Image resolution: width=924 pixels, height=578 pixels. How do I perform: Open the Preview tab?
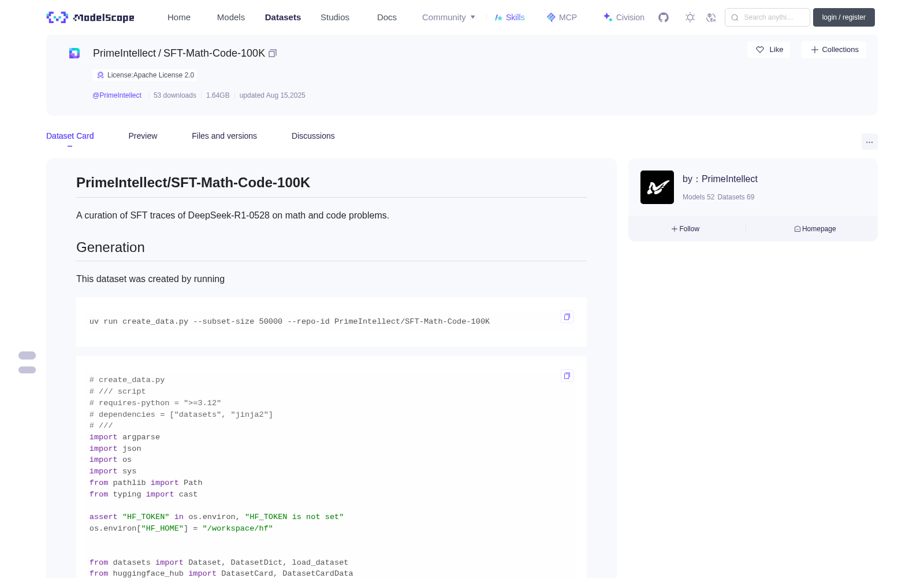pos(143,136)
